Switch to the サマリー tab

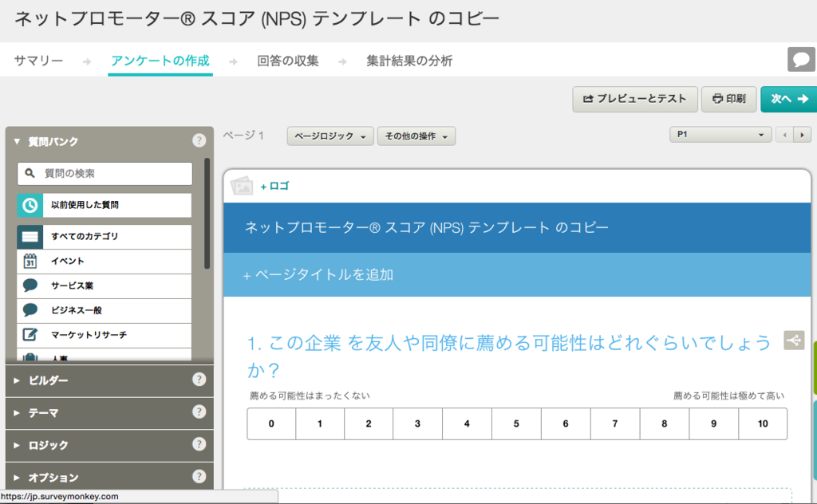(x=38, y=61)
